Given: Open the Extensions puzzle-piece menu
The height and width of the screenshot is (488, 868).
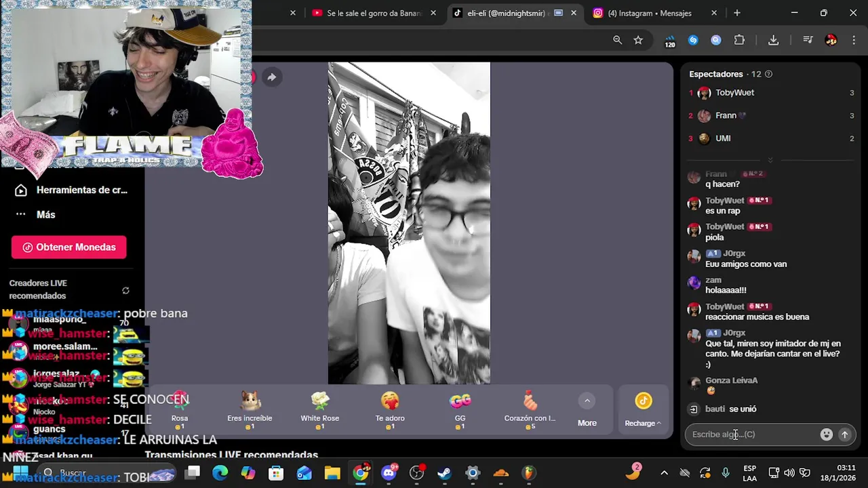Looking at the screenshot, I should pos(739,40).
